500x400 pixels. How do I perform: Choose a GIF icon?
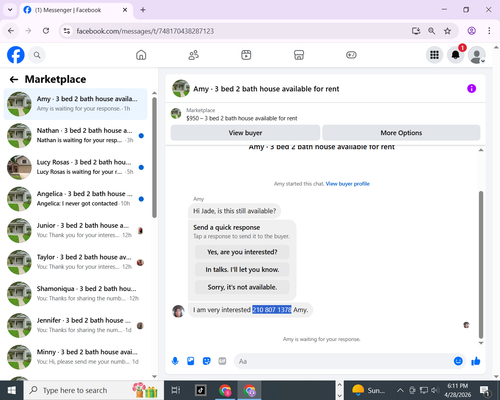coord(222,361)
